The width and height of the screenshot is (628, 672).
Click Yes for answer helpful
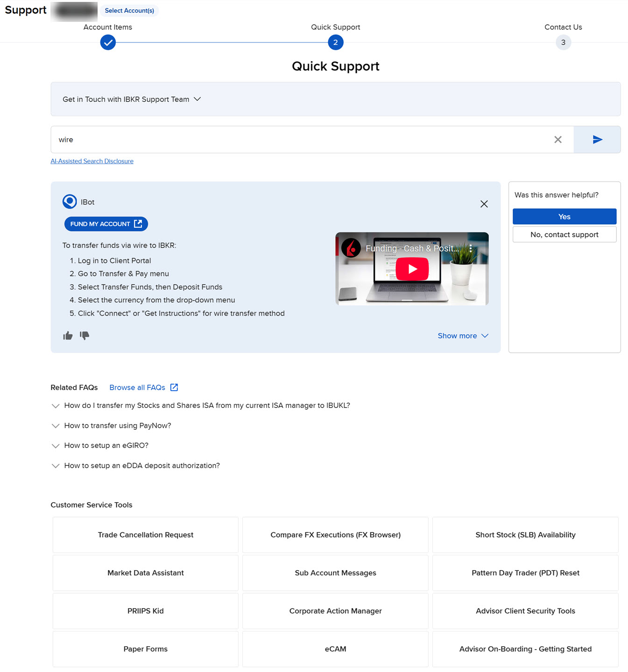[564, 217]
